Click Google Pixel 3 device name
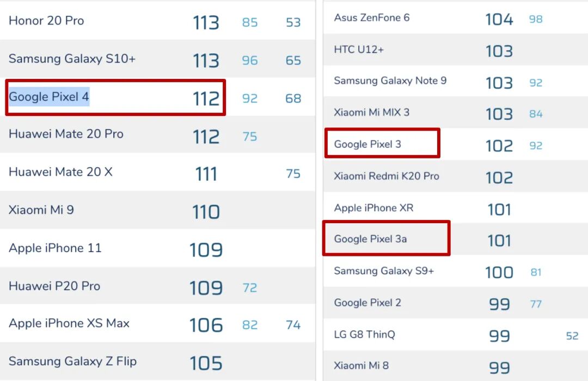 [367, 144]
